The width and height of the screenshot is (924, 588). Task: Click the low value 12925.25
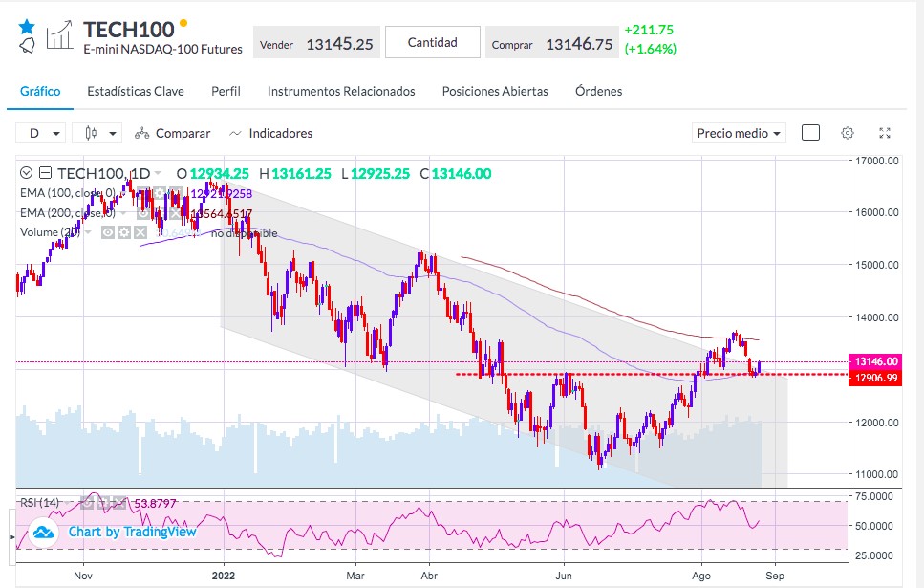380,174
